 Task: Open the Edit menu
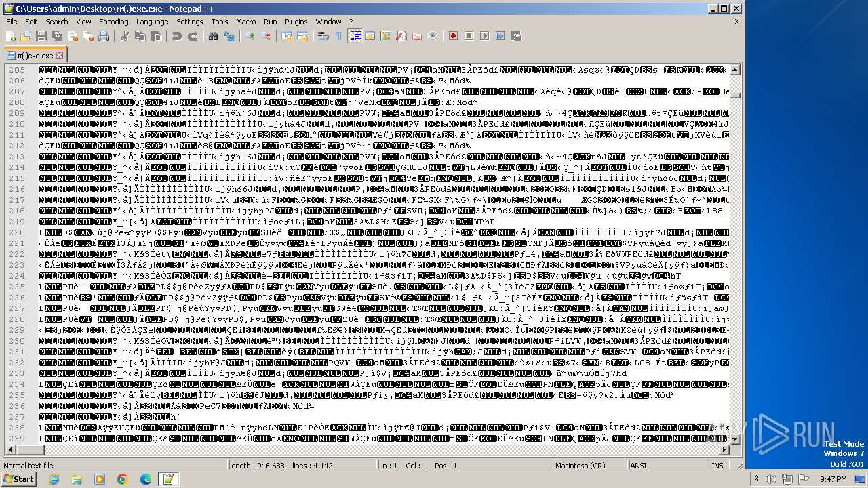(x=32, y=22)
